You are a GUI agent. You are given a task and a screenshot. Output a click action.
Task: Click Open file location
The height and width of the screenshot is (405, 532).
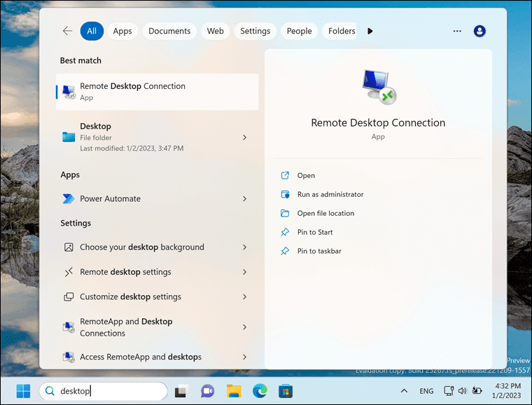[x=325, y=213]
